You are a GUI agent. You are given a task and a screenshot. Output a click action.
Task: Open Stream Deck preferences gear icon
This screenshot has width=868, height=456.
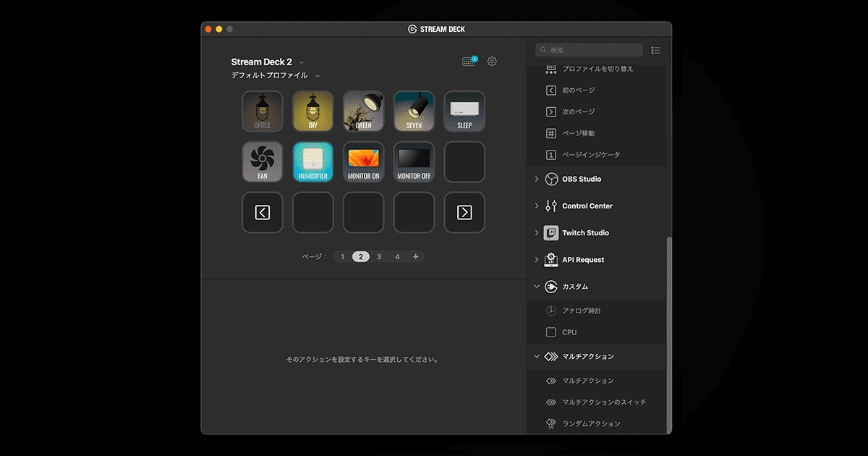point(492,62)
